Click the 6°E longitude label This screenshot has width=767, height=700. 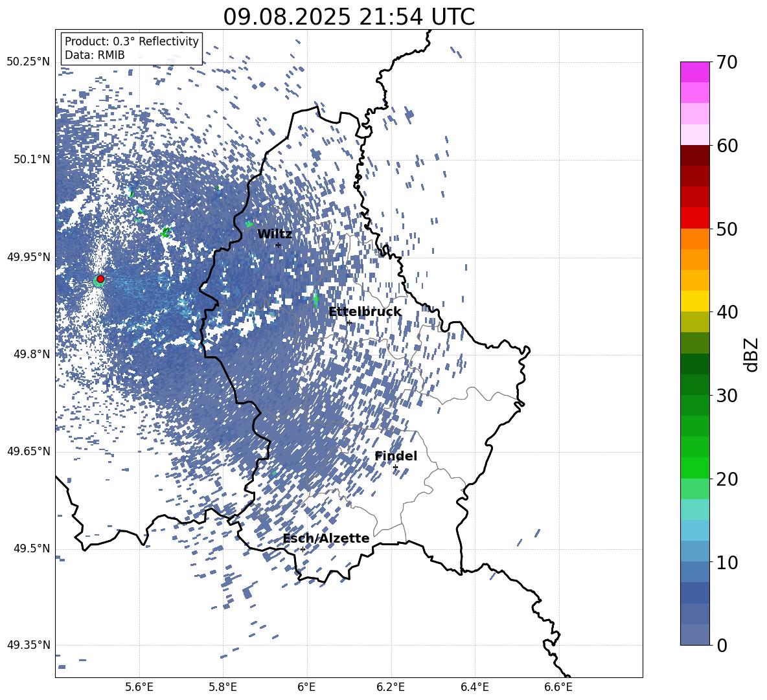click(x=306, y=687)
